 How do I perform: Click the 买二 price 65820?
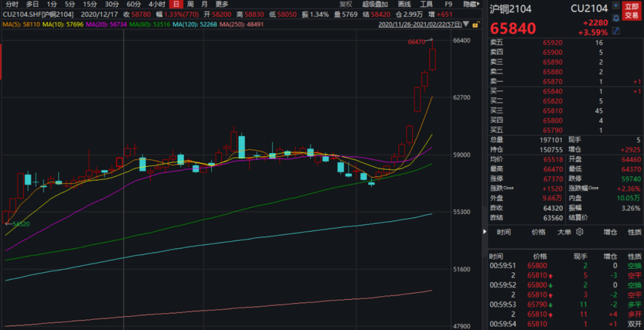(552, 101)
